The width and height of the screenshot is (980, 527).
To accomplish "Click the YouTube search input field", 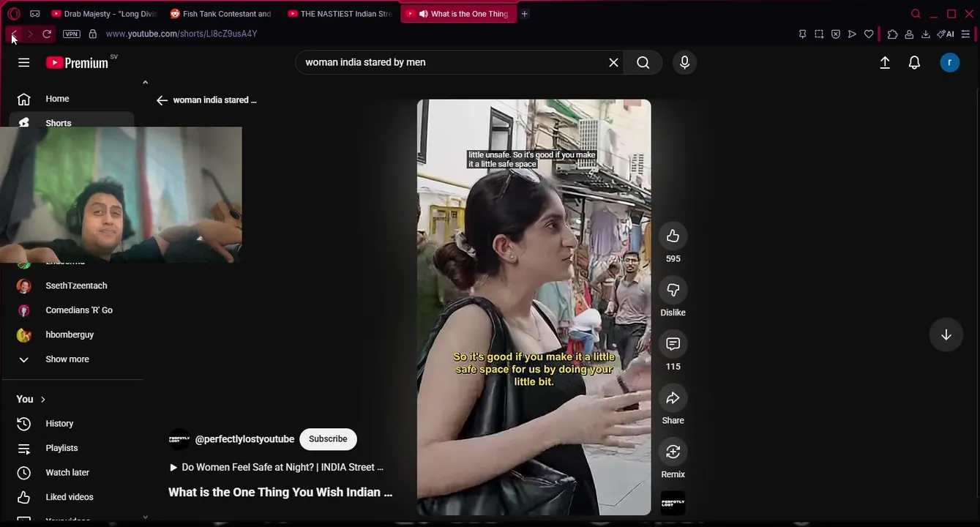I will (x=450, y=62).
